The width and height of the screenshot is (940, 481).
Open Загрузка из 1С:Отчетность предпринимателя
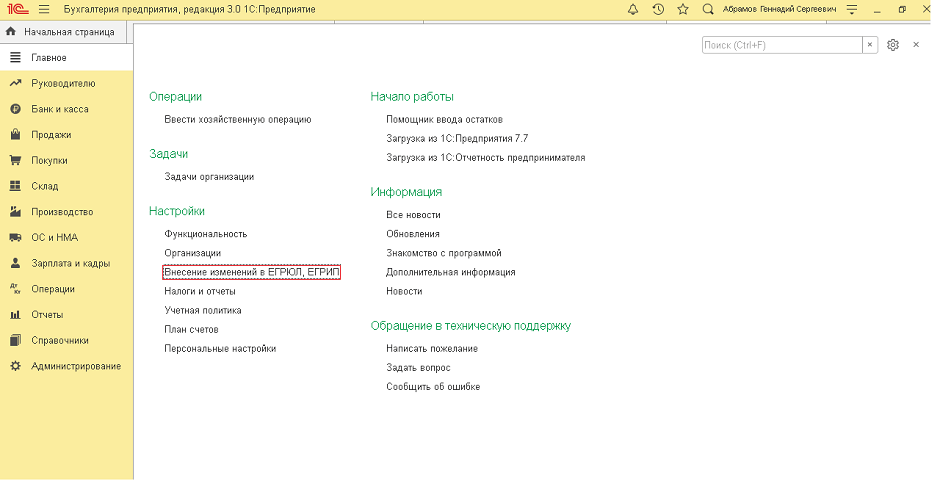click(x=486, y=158)
